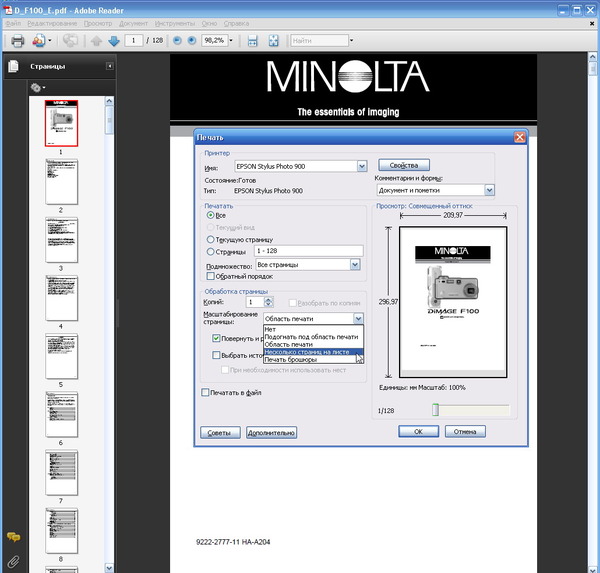600x573 pixels.
Task: Choose 'Подогнать под область печати' option
Action: (x=313, y=337)
